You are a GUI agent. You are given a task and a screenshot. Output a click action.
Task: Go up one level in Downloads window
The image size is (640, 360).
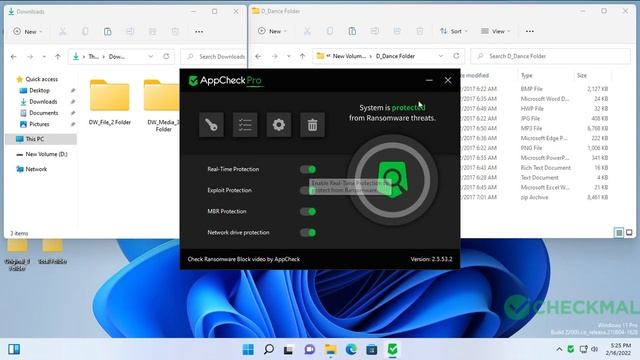58,57
